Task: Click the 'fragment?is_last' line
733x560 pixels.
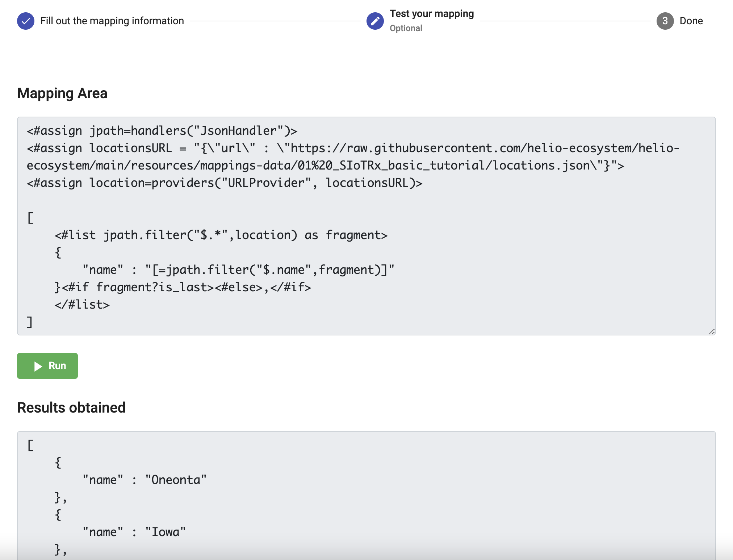Action: coord(183,287)
